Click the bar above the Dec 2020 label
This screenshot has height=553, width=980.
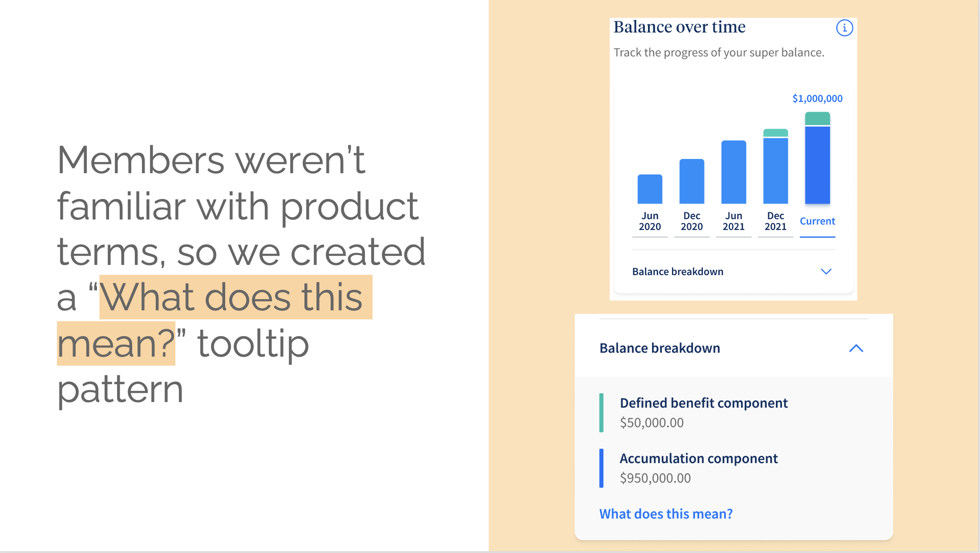pyautogui.click(x=692, y=182)
